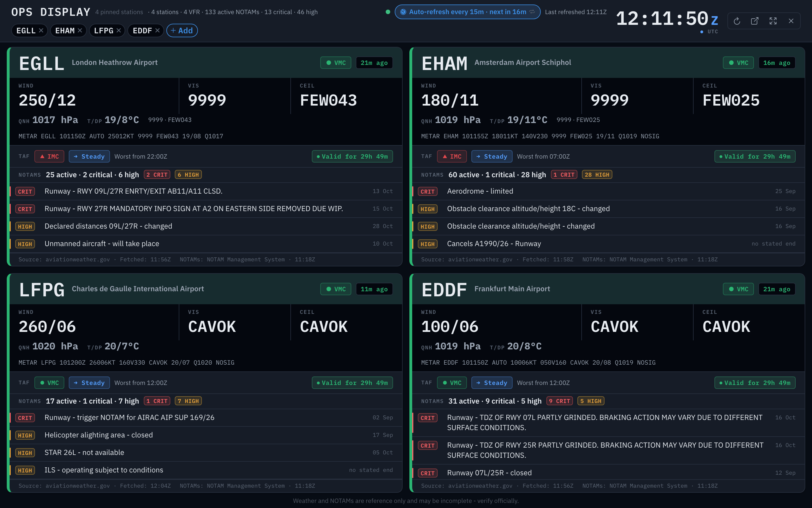This screenshot has width=812, height=508.
Task: Click the EHAM TAF Steady trend badge
Action: tap(492, 157)
